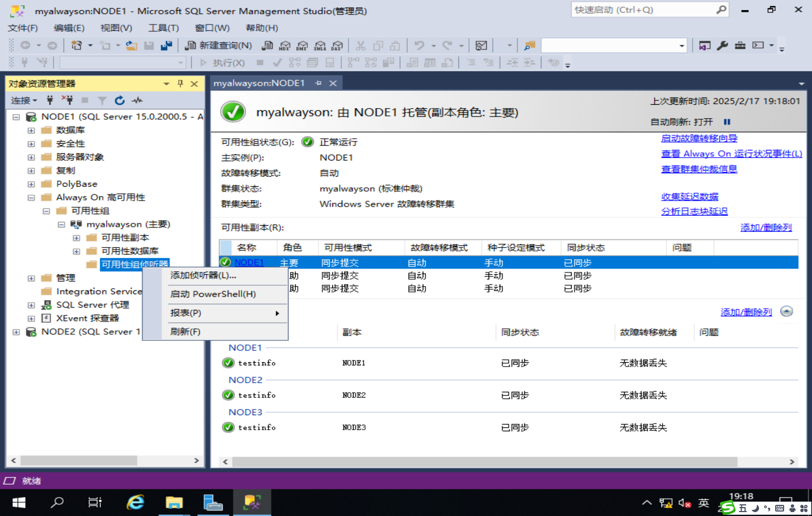Open the 视图(V) menu
The height and width of the screenshot is (516, 812).
116,28
